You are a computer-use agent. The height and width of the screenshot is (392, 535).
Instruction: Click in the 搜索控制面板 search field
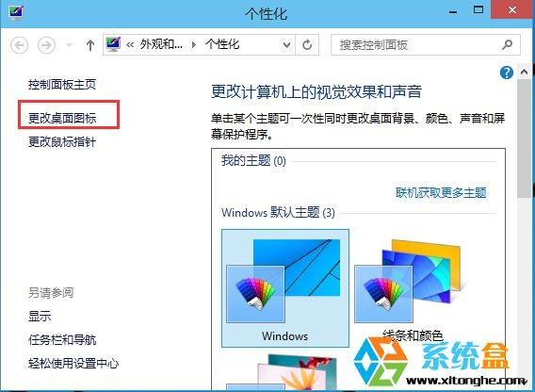pyautogui.click(x=419, y=44)
